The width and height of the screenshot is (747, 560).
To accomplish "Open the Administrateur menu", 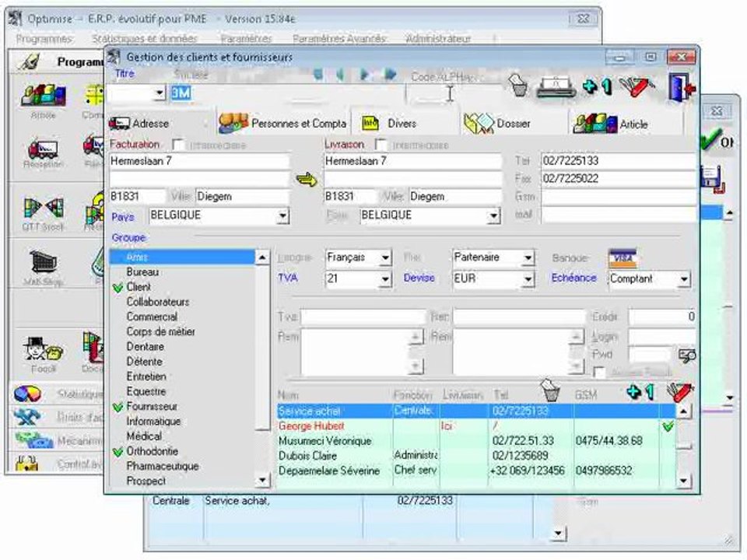I will (x=438, y=39).
